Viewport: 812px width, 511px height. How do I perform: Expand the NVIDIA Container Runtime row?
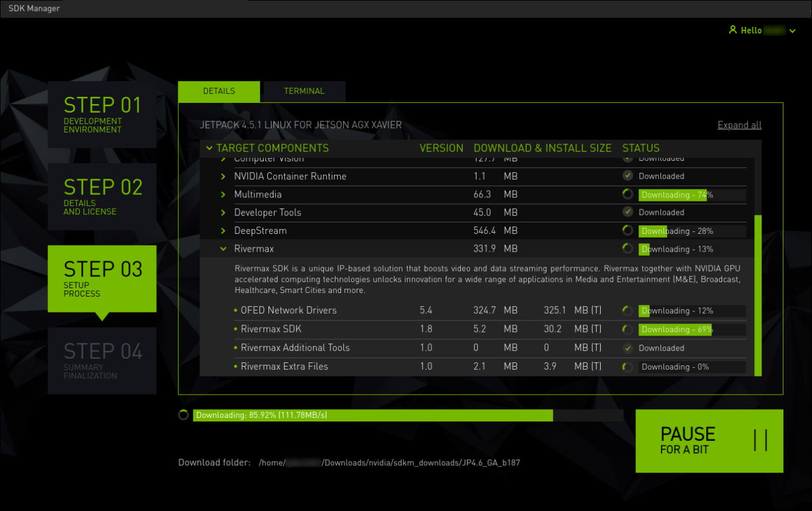coord(223,177)
